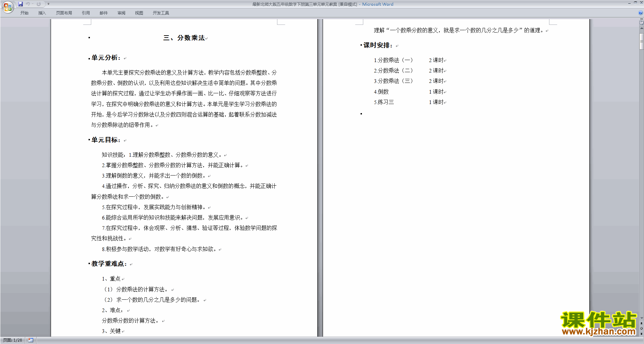Click the Previous Page double-arrow button
Image resolution: width=644 pixels, height=344 pixels.
pos(641,323)
